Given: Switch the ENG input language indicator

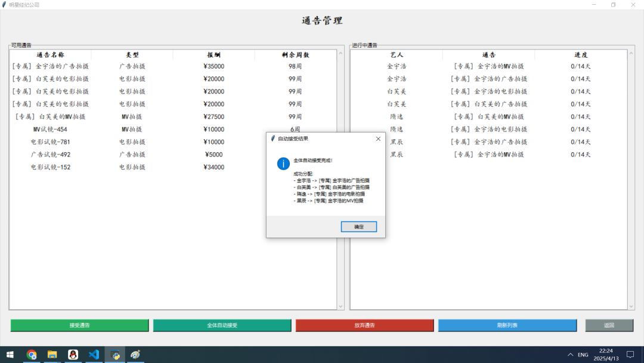Looking at the screenshot, I should coord(583,355).
